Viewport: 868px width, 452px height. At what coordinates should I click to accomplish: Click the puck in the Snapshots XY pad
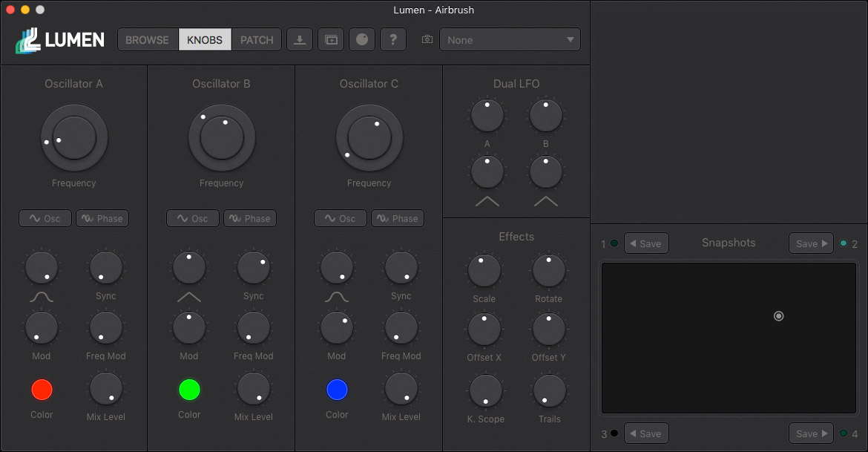click(x=778, y=316)
